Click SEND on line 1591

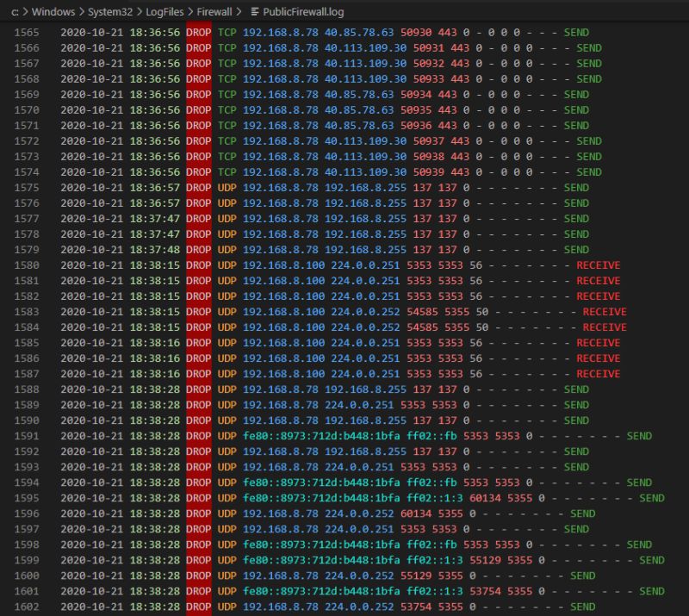pyautogui.click(x=639, y=436)
